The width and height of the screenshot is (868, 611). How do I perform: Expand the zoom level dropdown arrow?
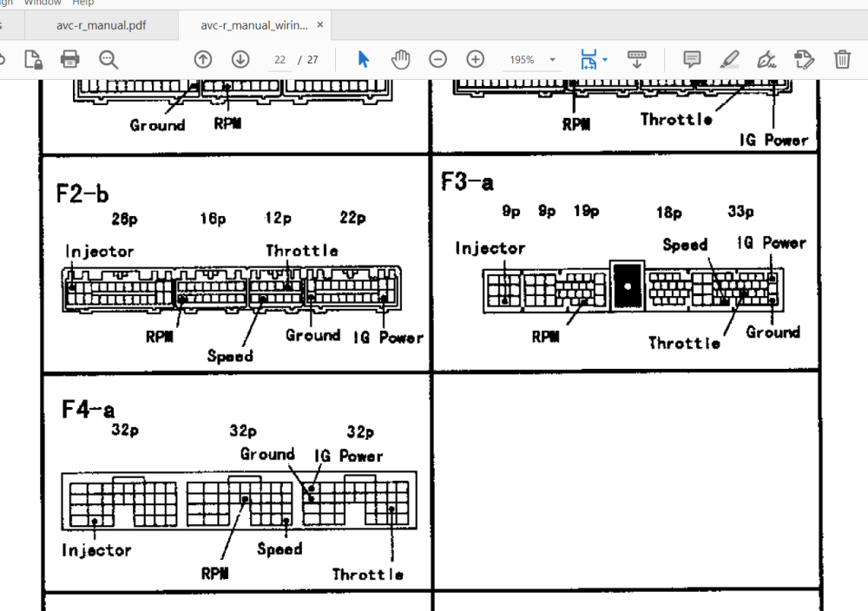click(552, 60)
